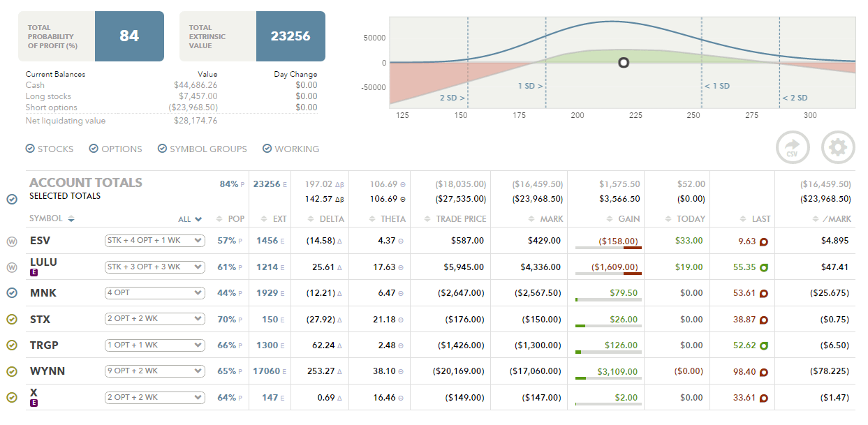
Task: Open the MNK symbol
Action: [x=43, y=293]
